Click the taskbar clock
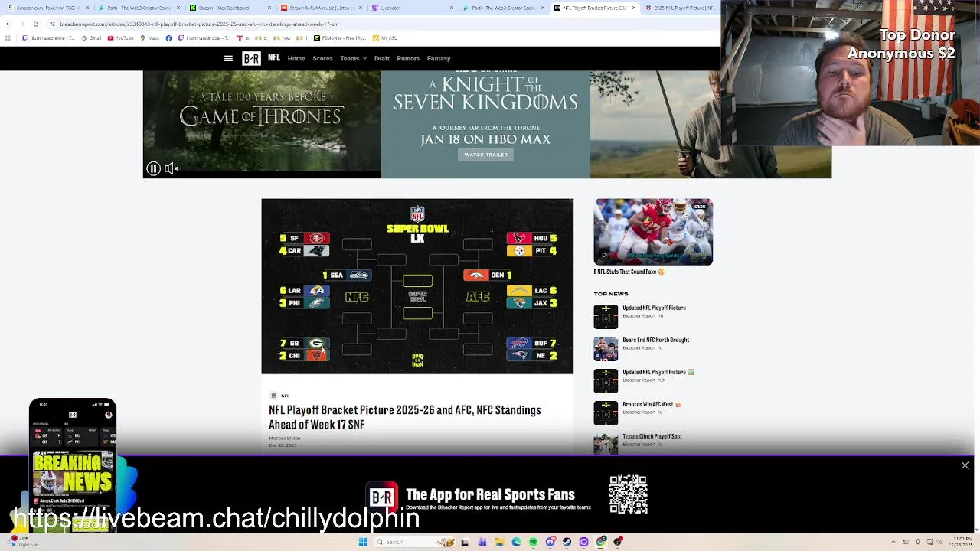 click(x=961, y=542)
